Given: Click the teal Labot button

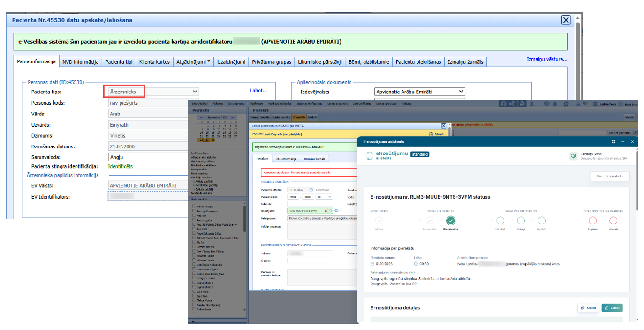Looking at the screenshot, I should (612, 308).
